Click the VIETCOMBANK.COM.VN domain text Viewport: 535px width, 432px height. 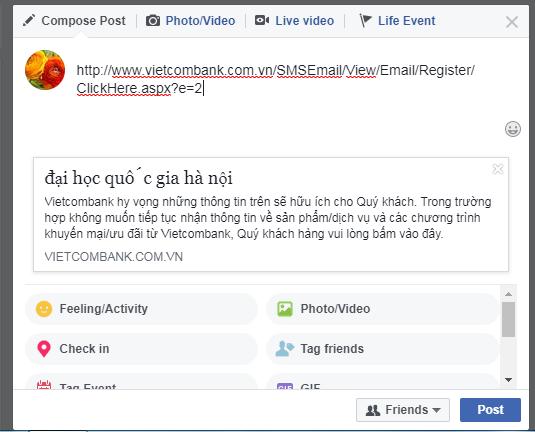[114, 257]
